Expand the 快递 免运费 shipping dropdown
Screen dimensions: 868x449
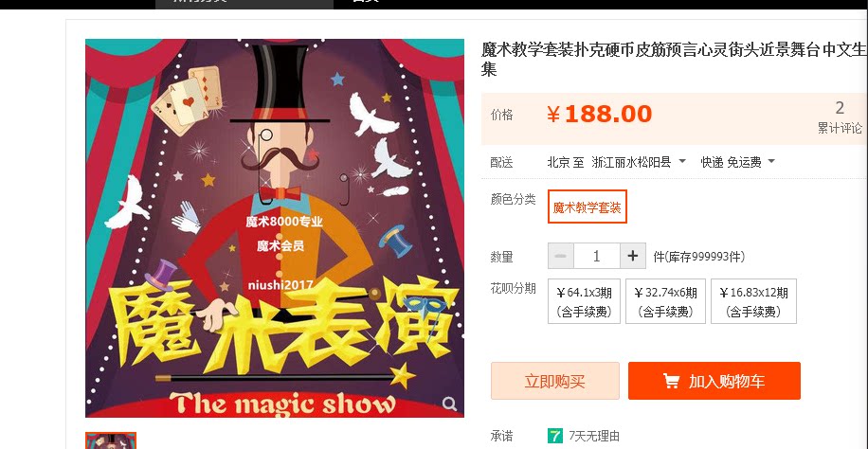(737, 162)
